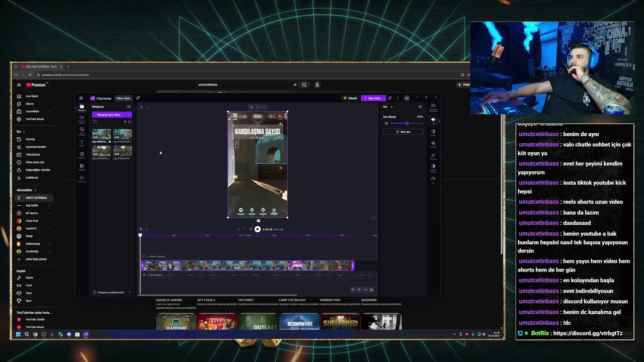Play the video preview

pos(258,229)
